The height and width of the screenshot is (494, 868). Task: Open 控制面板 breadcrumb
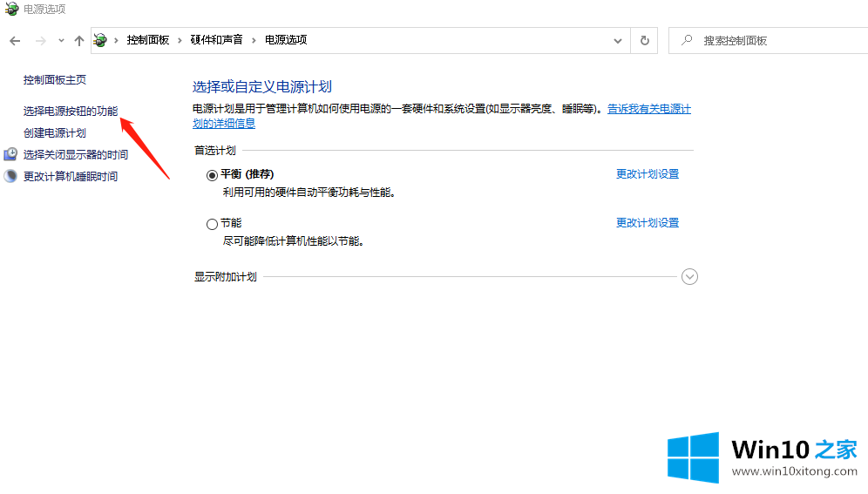coord(148,40)
